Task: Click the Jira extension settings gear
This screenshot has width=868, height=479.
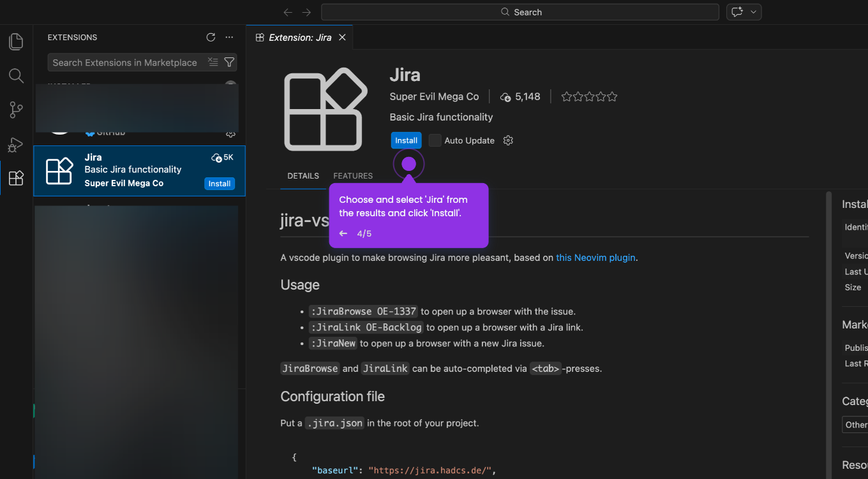Action: tap(508, 140)
